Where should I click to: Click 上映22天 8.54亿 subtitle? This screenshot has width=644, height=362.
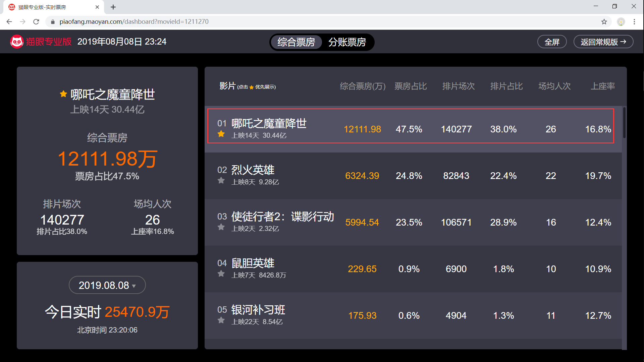pos(257,322)
